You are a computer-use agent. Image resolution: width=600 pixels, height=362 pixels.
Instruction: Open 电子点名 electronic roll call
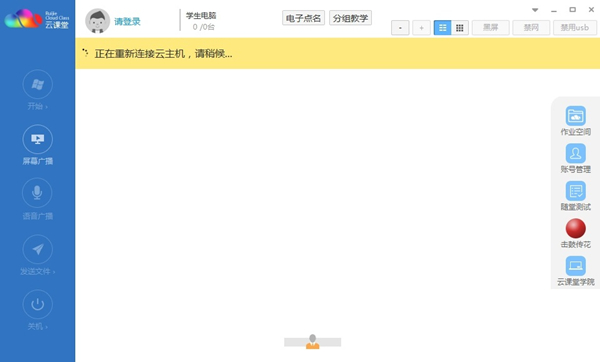(303, 18)
